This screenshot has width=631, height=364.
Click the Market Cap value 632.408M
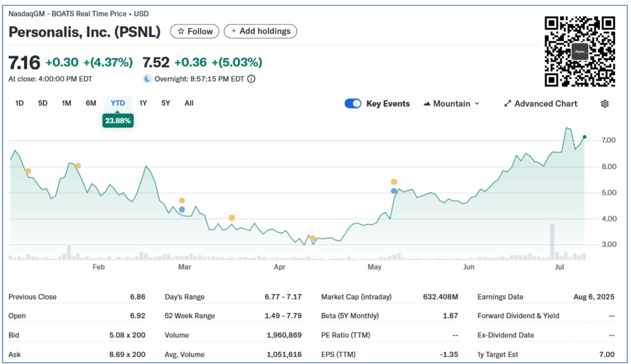(440, 297)
